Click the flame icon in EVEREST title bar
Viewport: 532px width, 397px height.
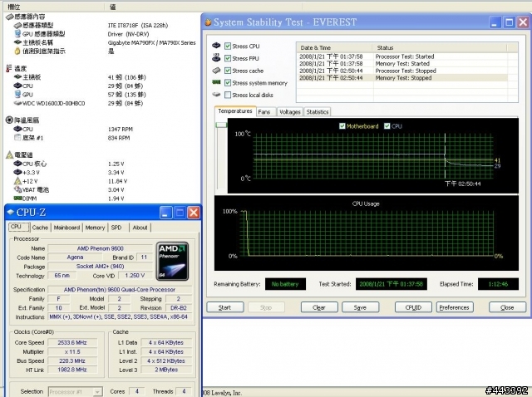tap(208, 22)
